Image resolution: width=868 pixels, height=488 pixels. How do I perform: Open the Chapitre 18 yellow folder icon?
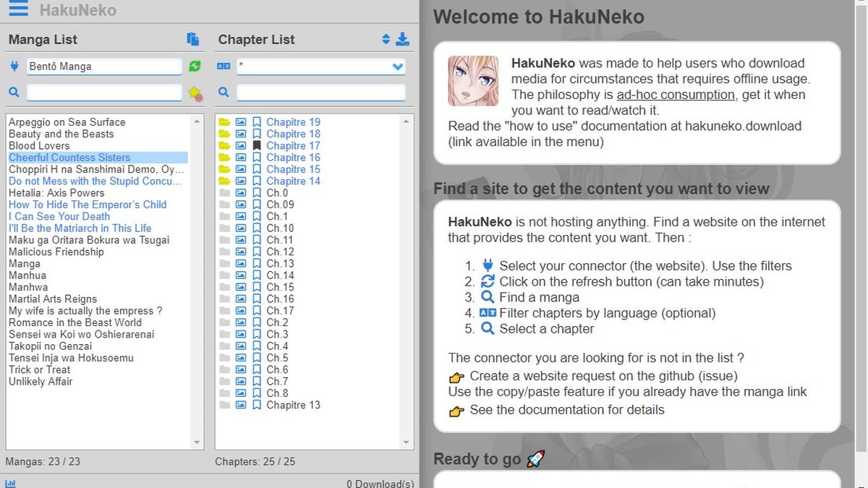(x=224, y=134)
